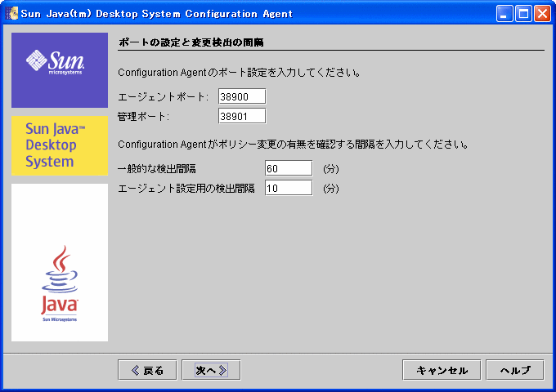
Task: Click the label 一般的な検出間隔
Action: [157, 168]
